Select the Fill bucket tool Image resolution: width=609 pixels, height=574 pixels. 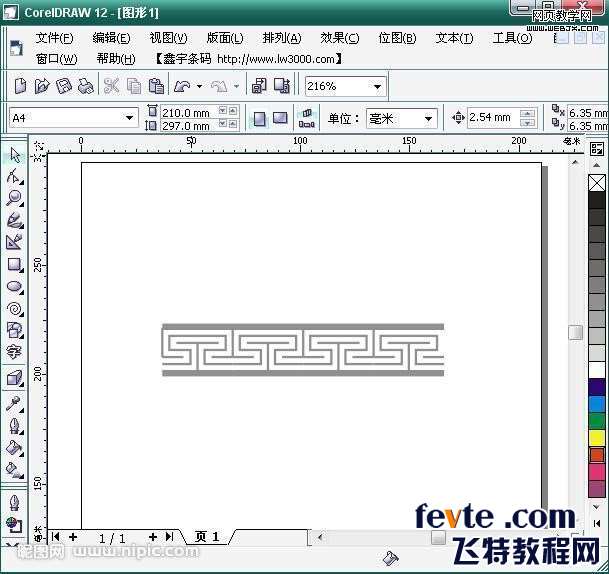click(15, 448)
